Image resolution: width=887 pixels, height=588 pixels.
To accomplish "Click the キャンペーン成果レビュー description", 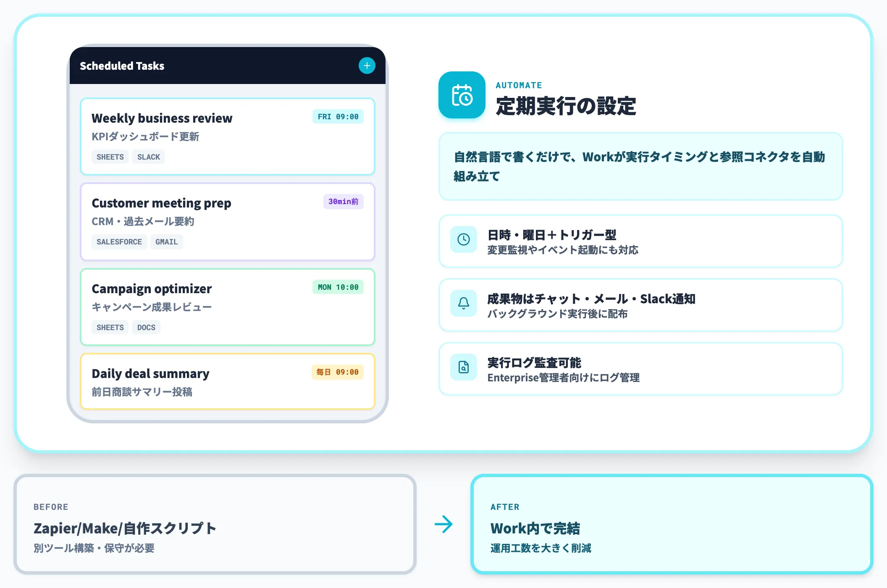I will 152,307.
